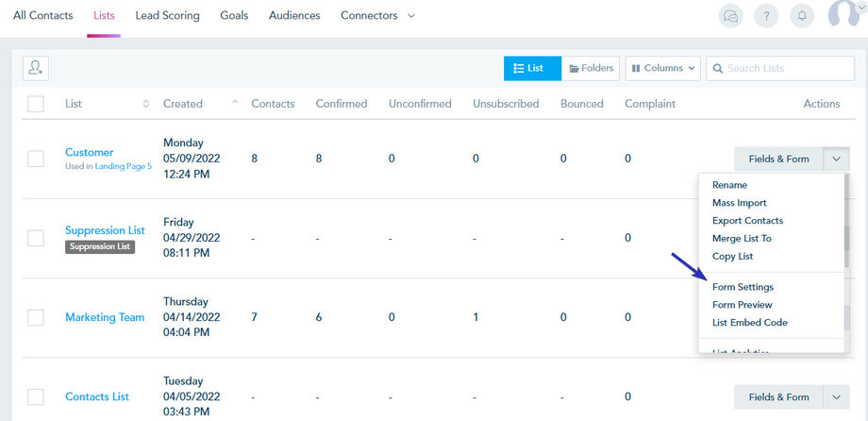
Task: Open the Lead Scoring tab
Action: click(167, 16)
